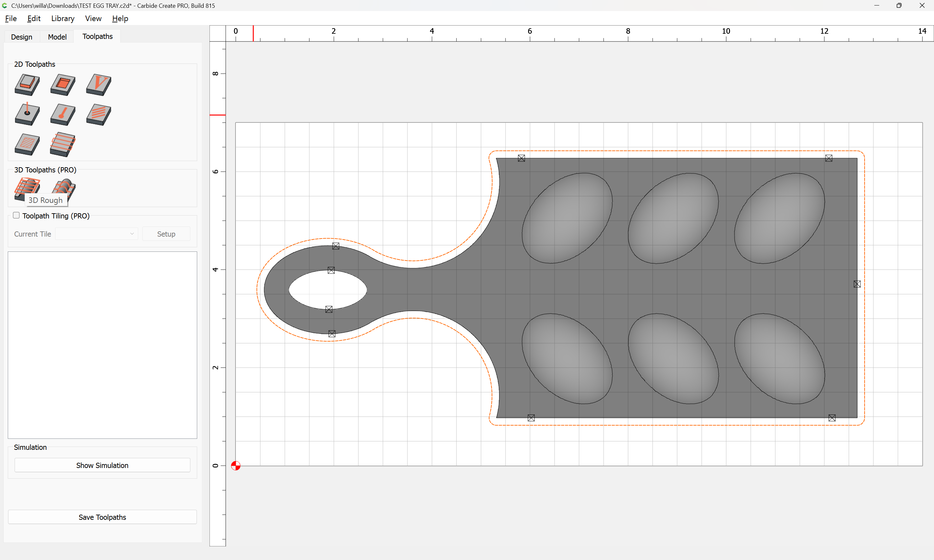This screenshot has height=560, width=934.
Task: Click the tab marker at tray bottom-right edge
Action: [x=832, y=418]
